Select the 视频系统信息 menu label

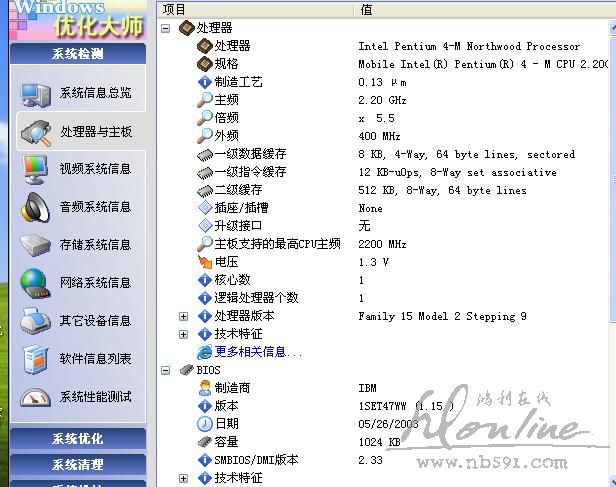[x=95, y=169]
